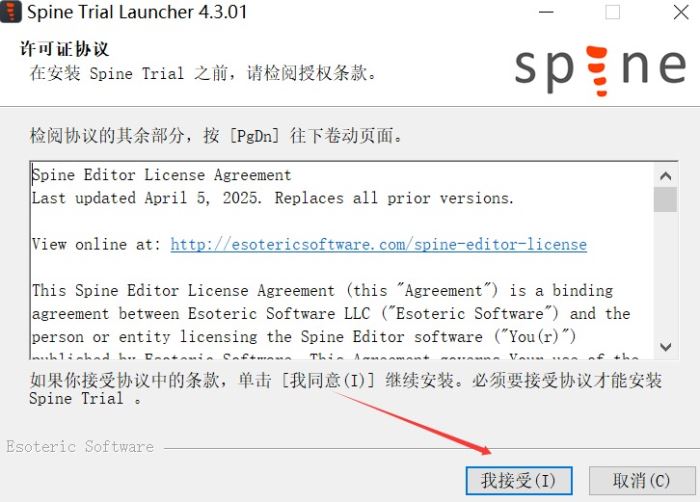Click the license scrollbar up arrow
Screen dimensions: 700x502
coord(665,176)
